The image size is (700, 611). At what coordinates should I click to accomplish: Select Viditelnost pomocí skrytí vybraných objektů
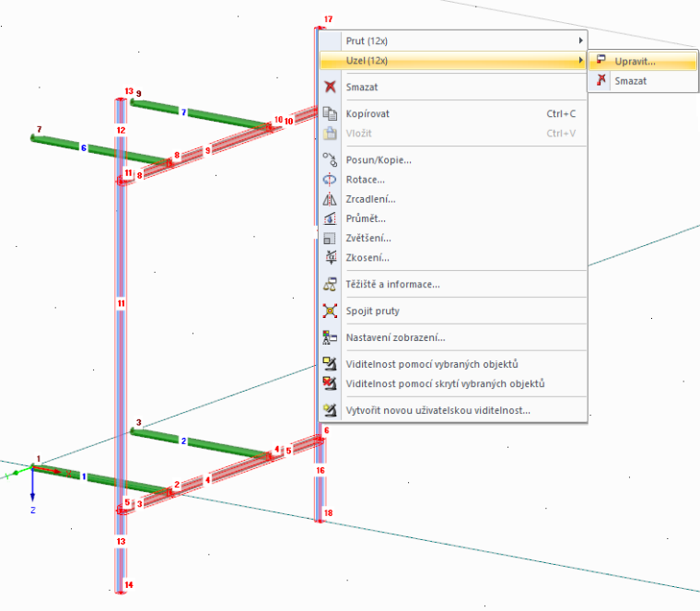[x=452, y=383]
